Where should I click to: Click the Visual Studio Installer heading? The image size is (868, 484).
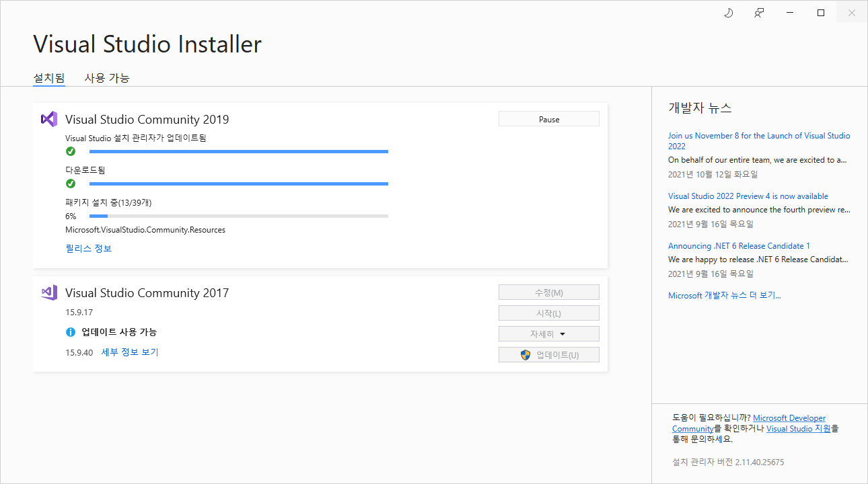click(x=147, y=44)
